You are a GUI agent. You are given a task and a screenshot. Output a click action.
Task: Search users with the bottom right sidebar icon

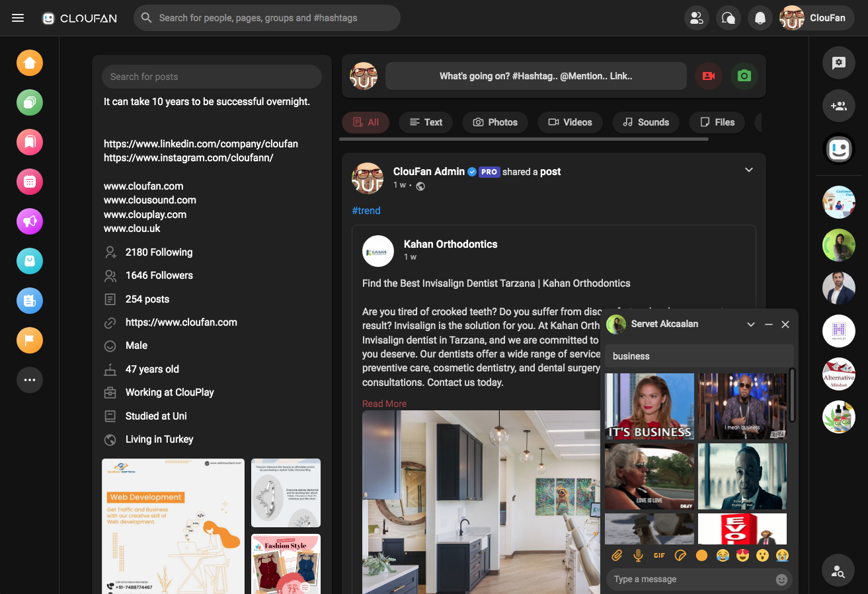(839, 572)
